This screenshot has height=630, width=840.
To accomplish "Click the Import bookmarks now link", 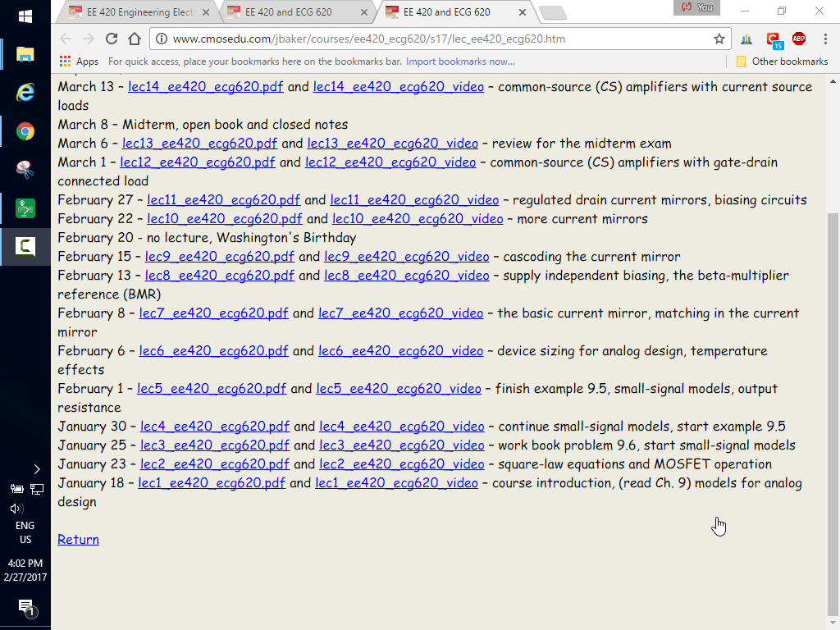I will [x=460, y=62].
